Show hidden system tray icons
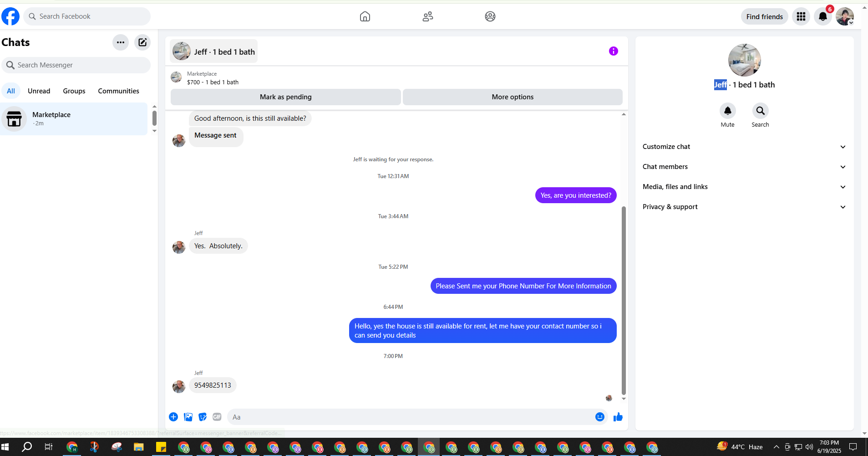The width and height of the screenshot is (868, 456). (x=776, y=447)
